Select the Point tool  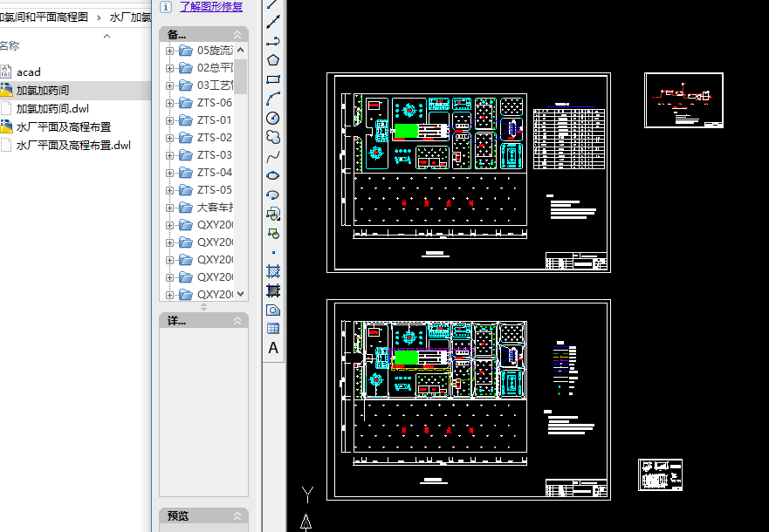point(273,253)
